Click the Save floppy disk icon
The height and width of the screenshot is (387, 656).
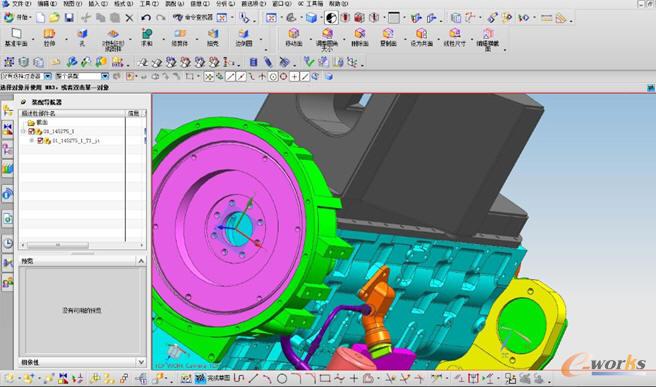coord(69,18)
